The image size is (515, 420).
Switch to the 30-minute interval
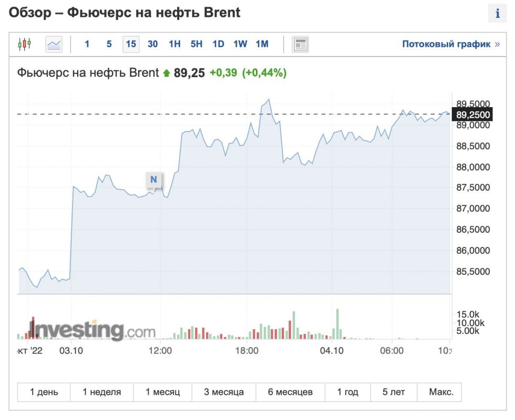coord(152,44)
